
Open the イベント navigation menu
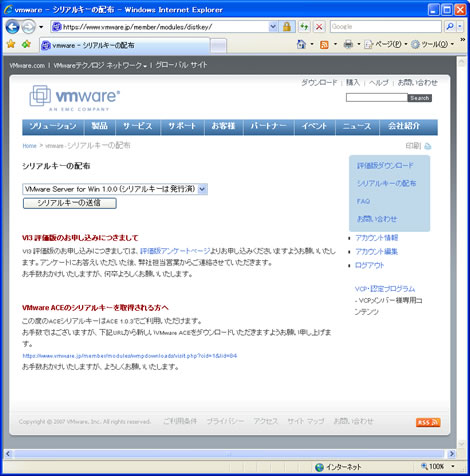click(315, 127)
